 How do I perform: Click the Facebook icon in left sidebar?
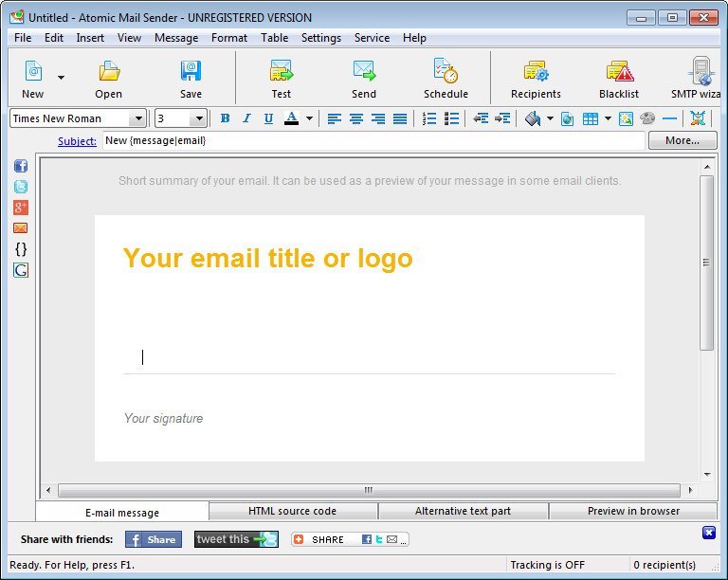21,166
